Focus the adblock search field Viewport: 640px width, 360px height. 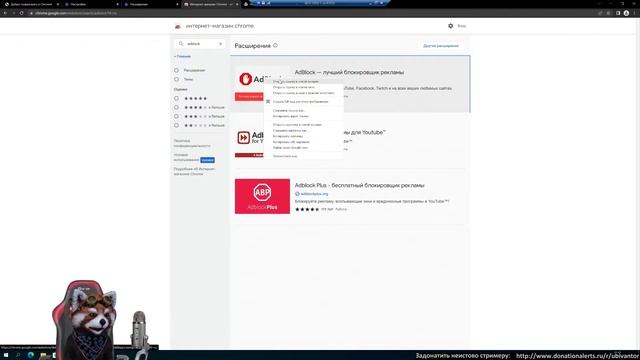(x=200, y=44)
